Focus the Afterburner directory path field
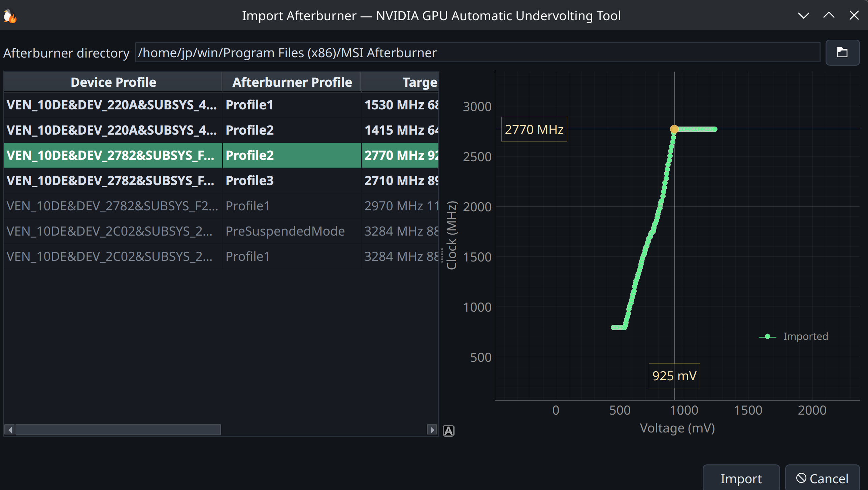 pos(477,53)
